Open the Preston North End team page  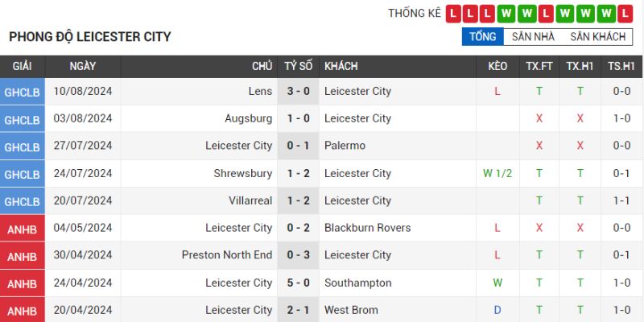tap(227, 255)
